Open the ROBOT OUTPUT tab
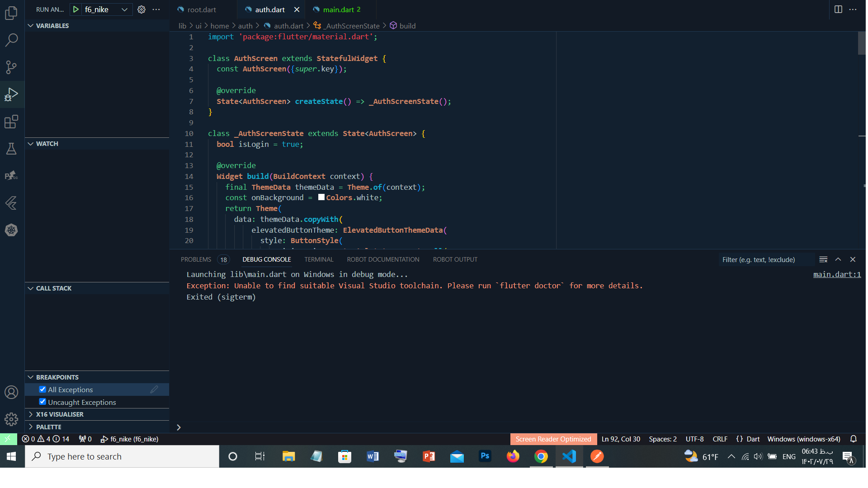The width and height of the screenshot is (868, 488). click(455, 259)
